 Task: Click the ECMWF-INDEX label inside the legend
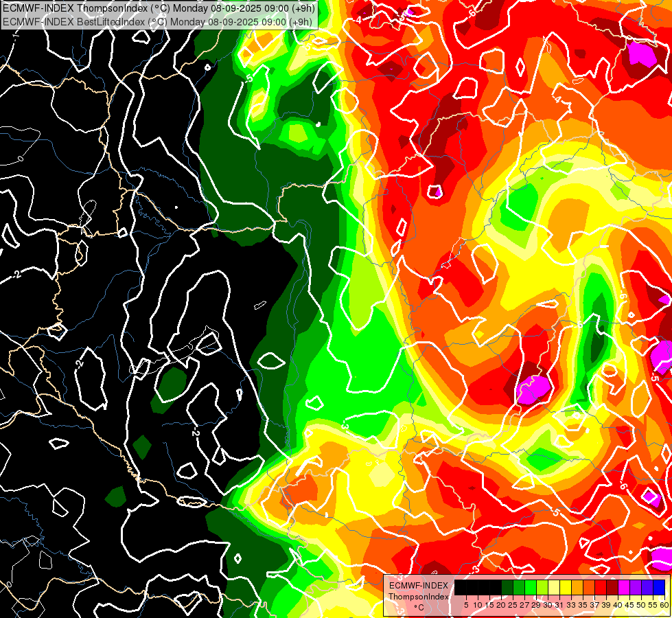(x=419, y=586)
